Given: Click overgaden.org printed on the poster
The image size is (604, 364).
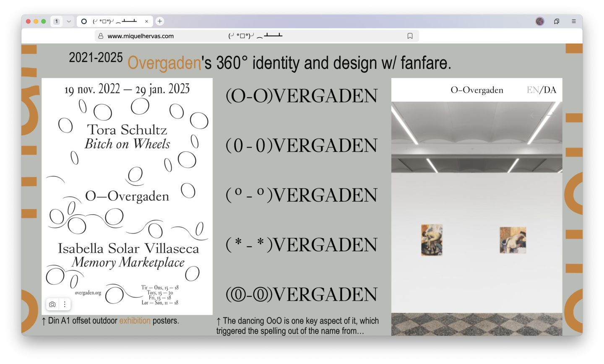Looking at the screenshot, I should [x=88, y=293].
